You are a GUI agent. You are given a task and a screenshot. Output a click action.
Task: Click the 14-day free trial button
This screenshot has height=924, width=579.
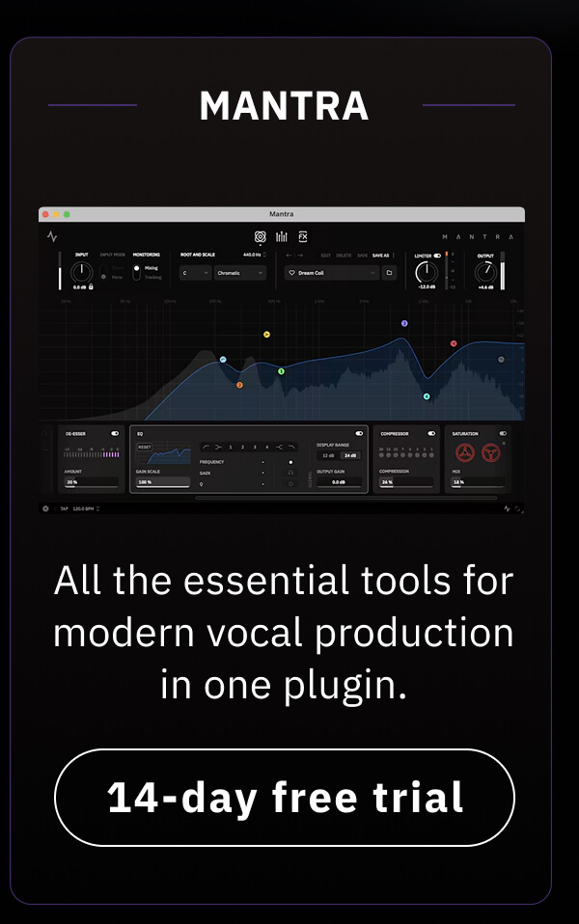[x=285, y=798]
